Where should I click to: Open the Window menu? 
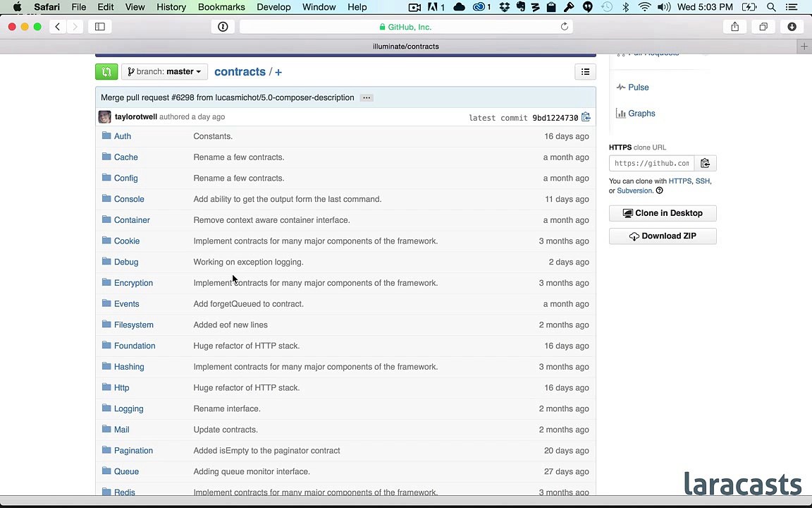(x=319, y=7)
